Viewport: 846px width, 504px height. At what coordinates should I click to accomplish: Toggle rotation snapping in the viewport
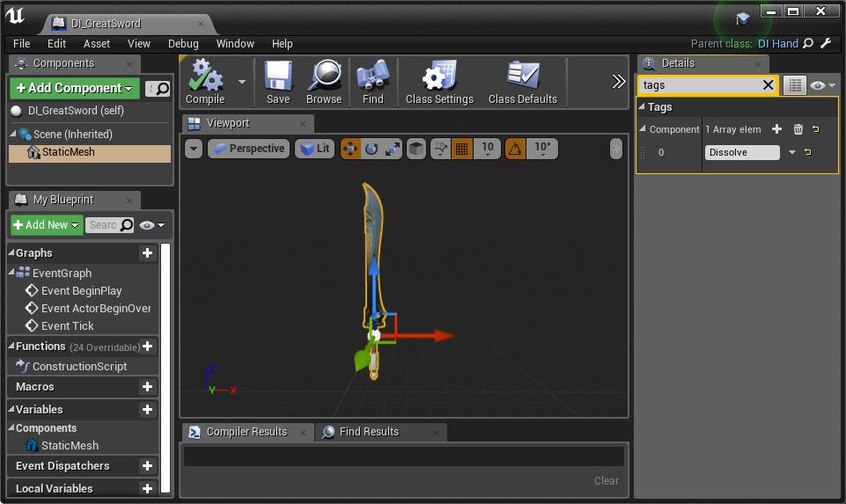pyautogui.click(x=516, y=149)
